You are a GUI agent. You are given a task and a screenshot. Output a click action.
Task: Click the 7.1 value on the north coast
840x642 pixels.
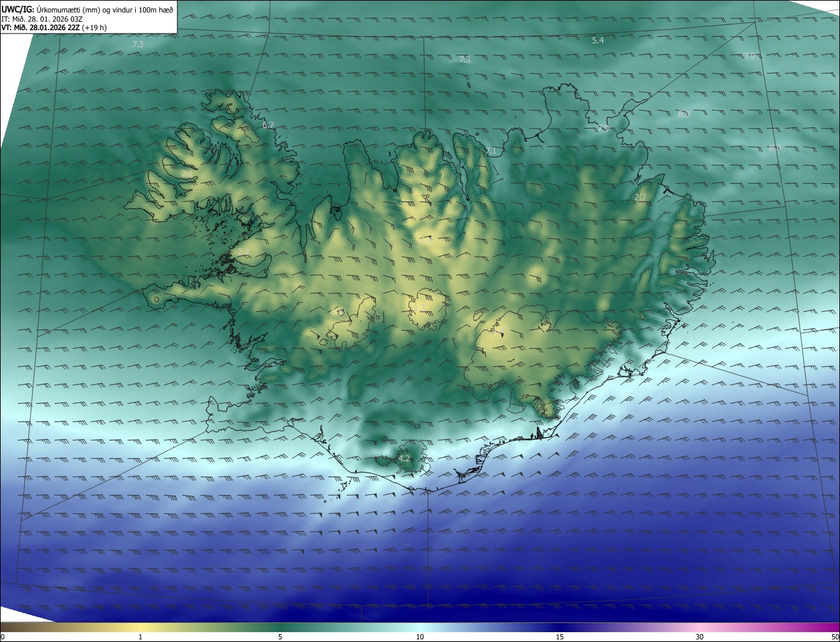point(491,151)
